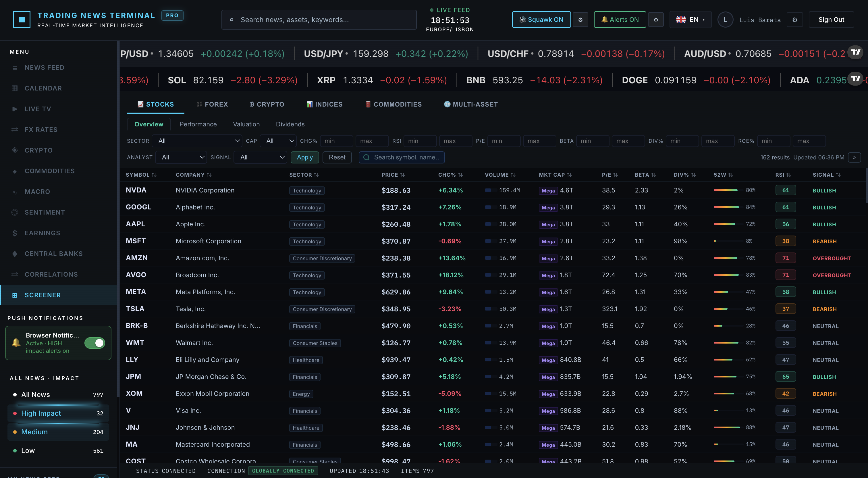Click the Commodities sidebar icon
868x478 pixels.
14,171
